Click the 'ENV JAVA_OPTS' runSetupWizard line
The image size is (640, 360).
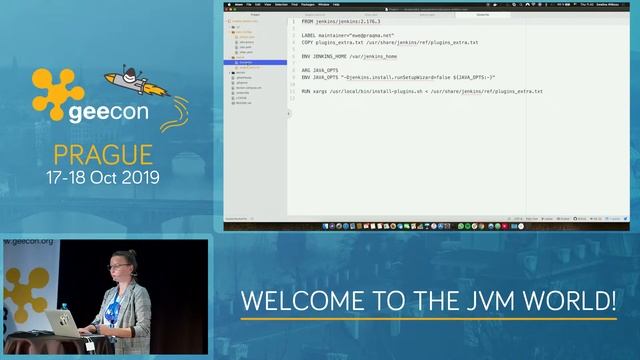(398, 77)
